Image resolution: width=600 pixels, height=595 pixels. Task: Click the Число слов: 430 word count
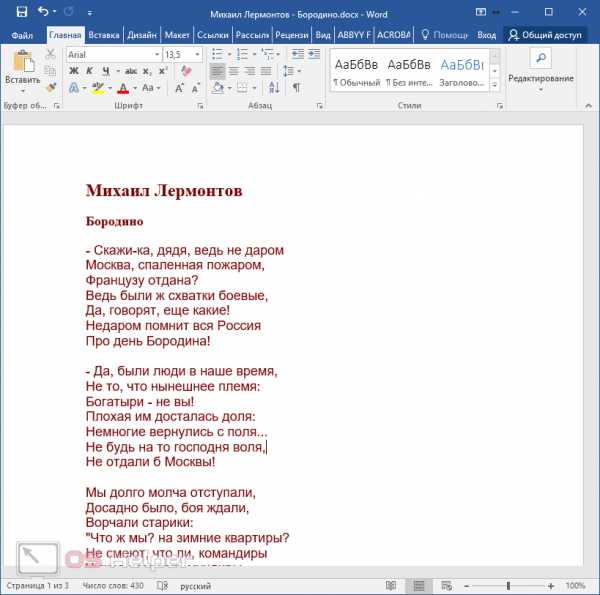point(113,585)
